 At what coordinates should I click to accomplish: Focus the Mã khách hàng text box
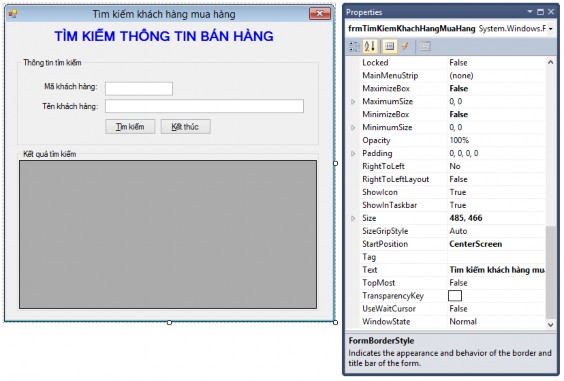click(x=139, y=89)
